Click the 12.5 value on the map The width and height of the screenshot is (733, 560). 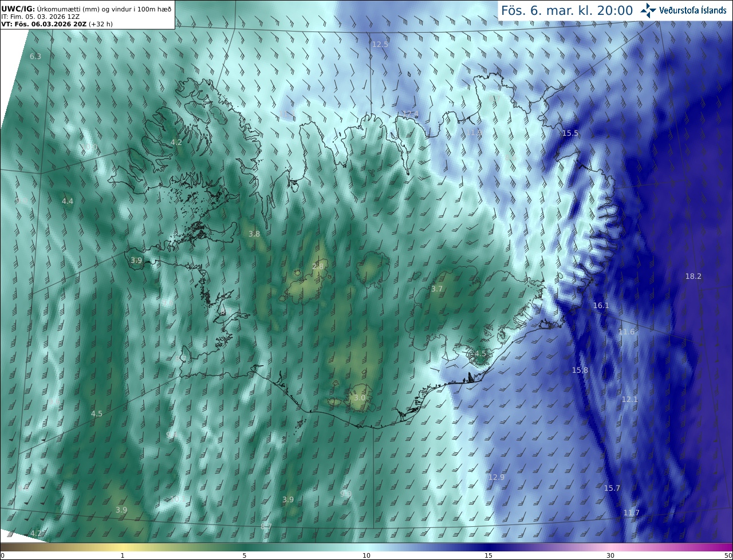[380, 44]
